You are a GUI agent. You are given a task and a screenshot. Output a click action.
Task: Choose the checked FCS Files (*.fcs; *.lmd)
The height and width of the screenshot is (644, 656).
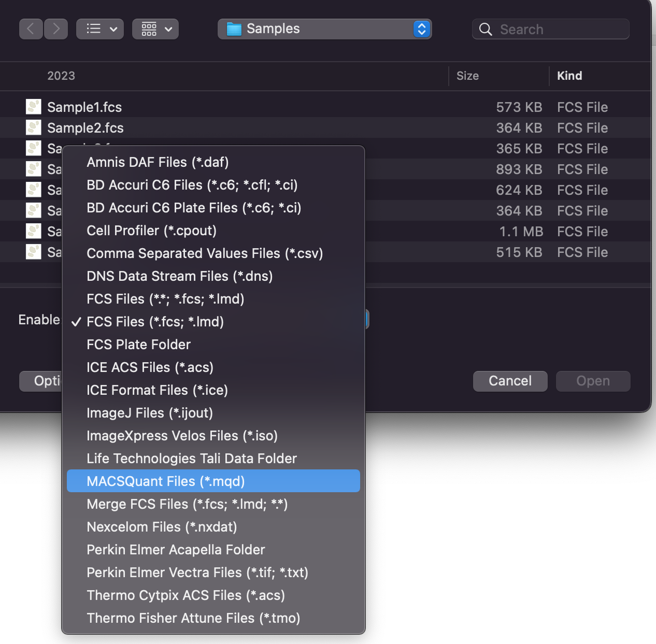click(213, 322)
